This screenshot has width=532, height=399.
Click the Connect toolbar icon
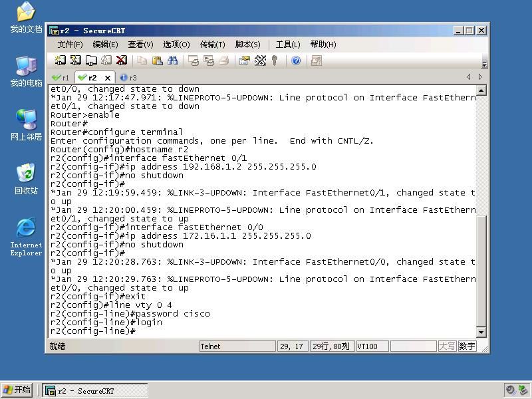pyautogui.click(x=60, y=61)
